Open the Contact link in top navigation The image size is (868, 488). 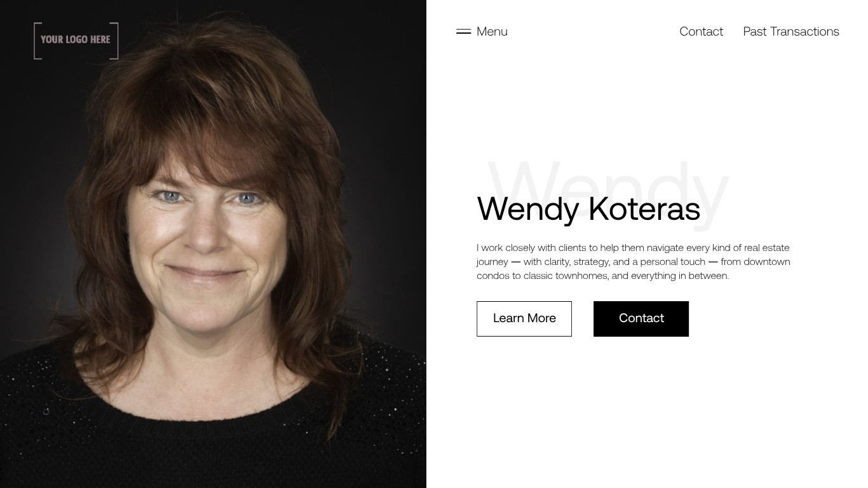tap(701, 31)
